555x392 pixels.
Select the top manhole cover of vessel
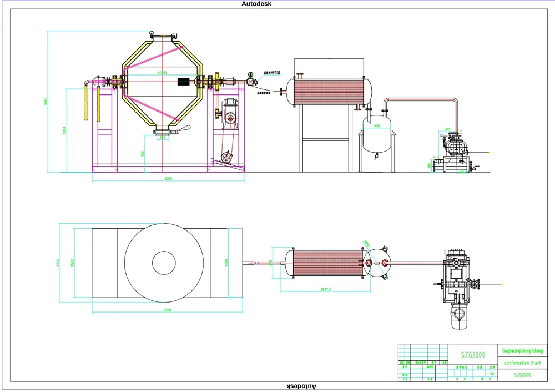click(163, 35)
